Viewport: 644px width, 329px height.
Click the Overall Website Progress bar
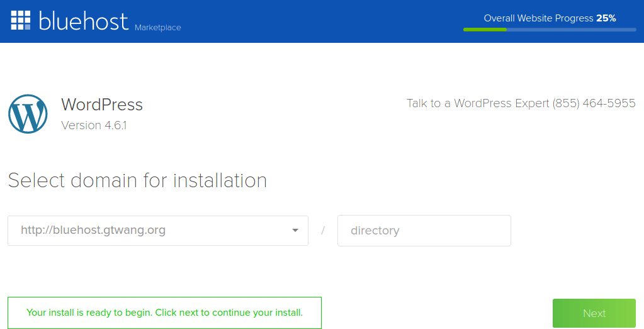tap(549, 30)
